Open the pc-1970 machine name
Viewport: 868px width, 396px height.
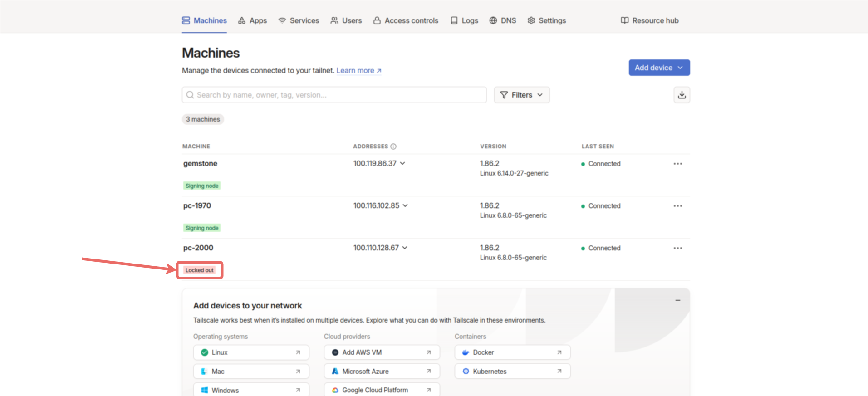click(x=197, y=205)
